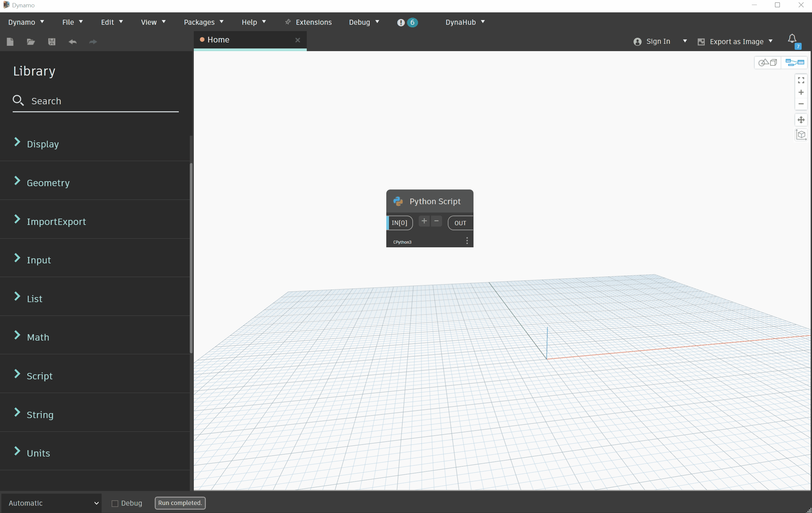Viewport: 812px width, 513px height.
Task: Open the Packages menu
Action: click(x=204, y=22)
